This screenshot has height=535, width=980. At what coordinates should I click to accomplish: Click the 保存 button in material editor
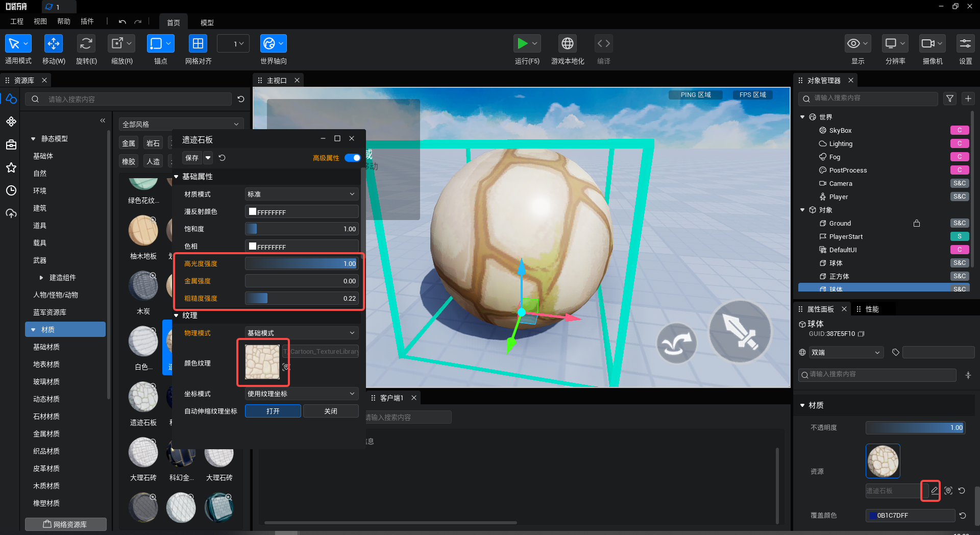tap(192, 158)
